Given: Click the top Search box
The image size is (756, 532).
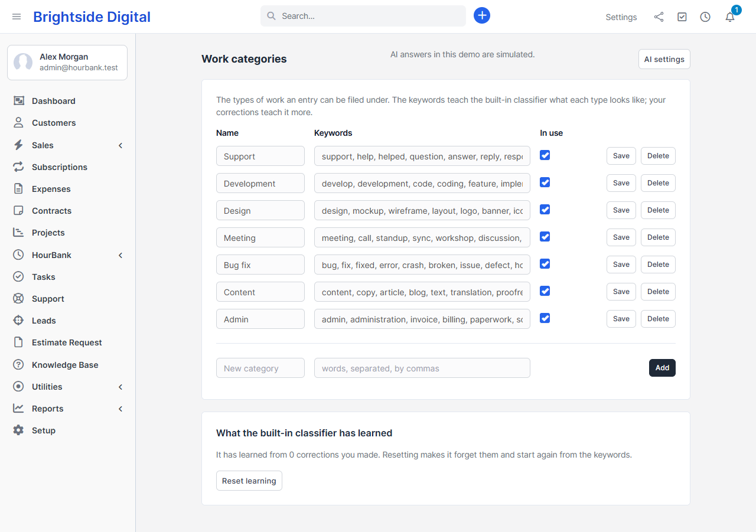Looking at the screenshot, I should 363,16.
